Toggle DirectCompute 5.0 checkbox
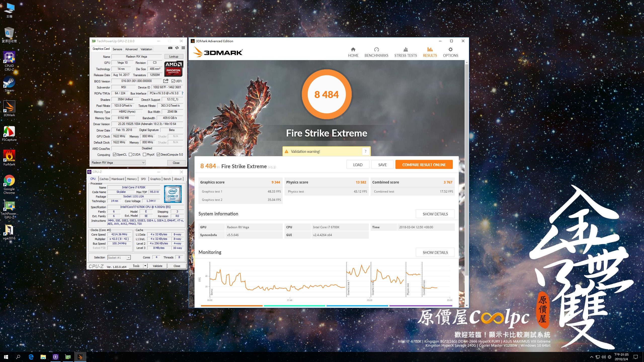This screenshot has height=362, width=644. 158,155
